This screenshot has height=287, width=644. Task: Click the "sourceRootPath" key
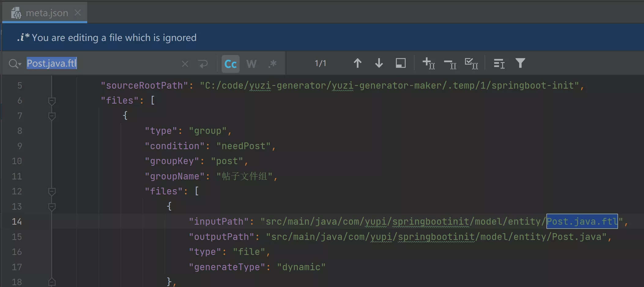coord(144,85)
